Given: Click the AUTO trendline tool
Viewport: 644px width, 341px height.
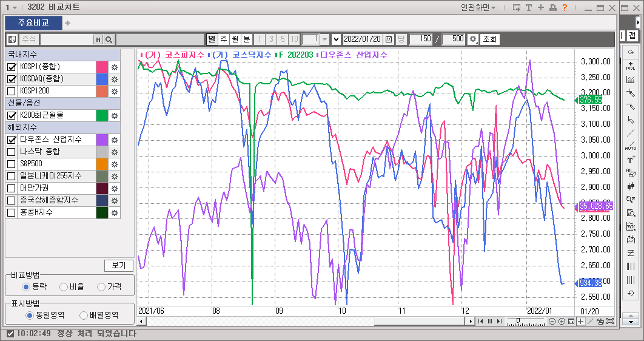Looking at the screenshot, I should (x=631, y=146).
